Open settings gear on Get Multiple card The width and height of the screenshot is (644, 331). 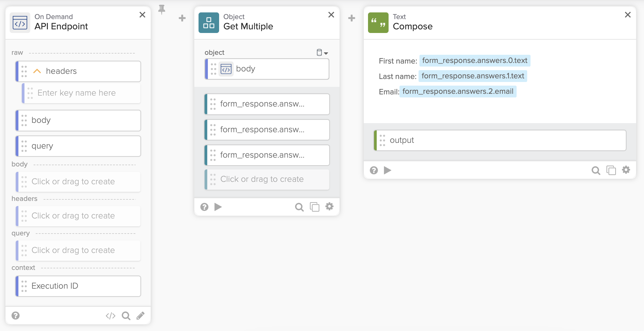coord(329,207)
